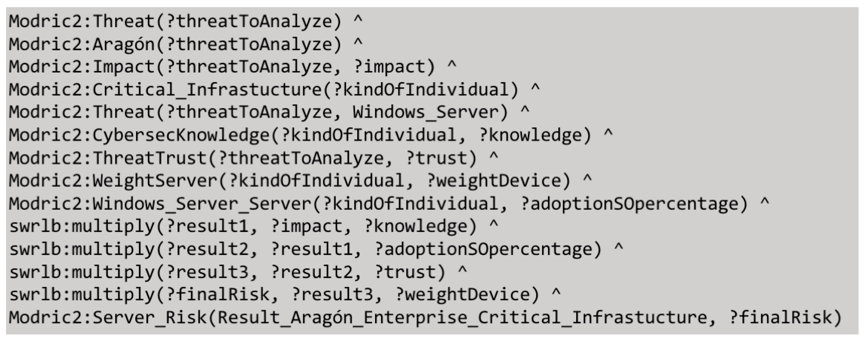Click the Impact predicate name
The height and width of the screenshot is (338, 868).
pos(123,67)
